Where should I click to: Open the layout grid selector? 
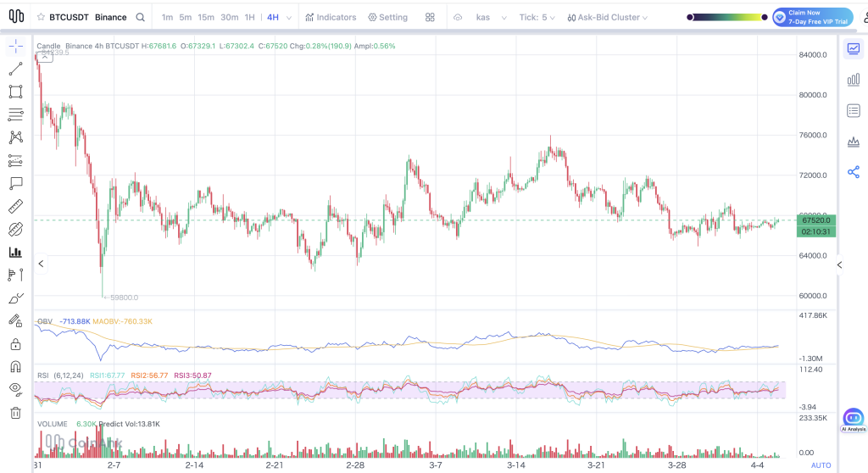pos(430,17)
